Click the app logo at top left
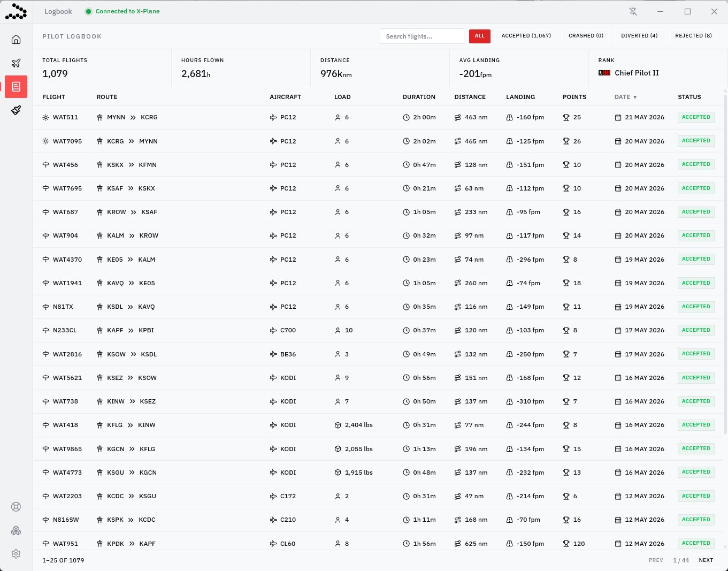Image resolution: width=728 pixels, height=571 pixels. 16,11
